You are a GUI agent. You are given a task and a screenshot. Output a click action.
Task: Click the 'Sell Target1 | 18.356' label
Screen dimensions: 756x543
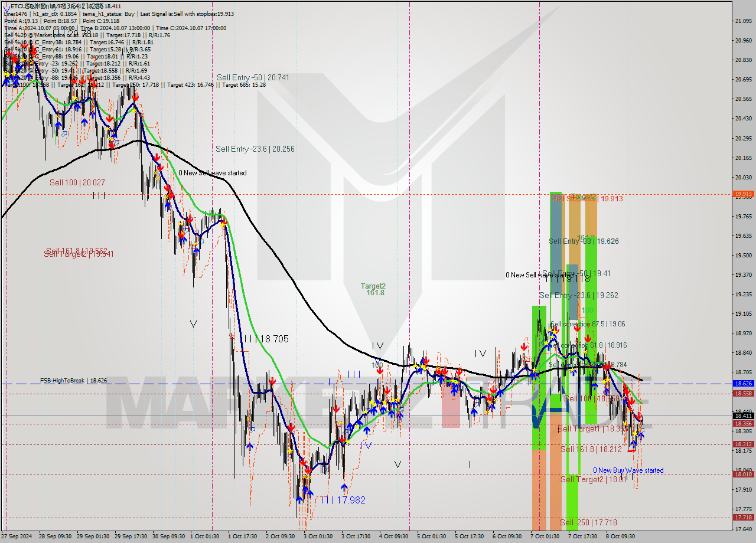(593, 428)
